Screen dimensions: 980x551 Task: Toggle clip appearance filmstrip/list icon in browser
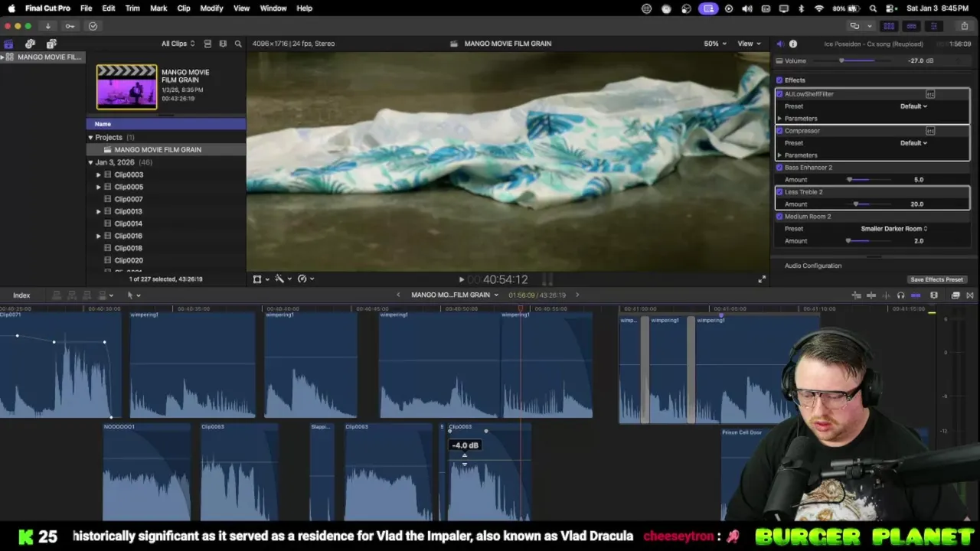(207, 44)
